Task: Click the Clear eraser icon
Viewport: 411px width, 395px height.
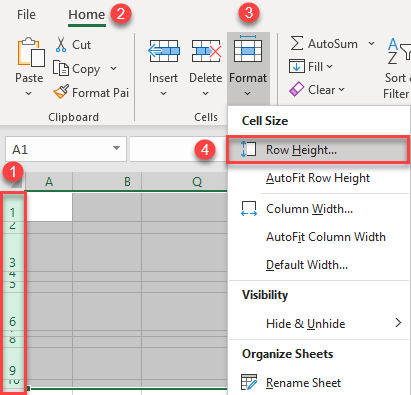Action: 296,89
